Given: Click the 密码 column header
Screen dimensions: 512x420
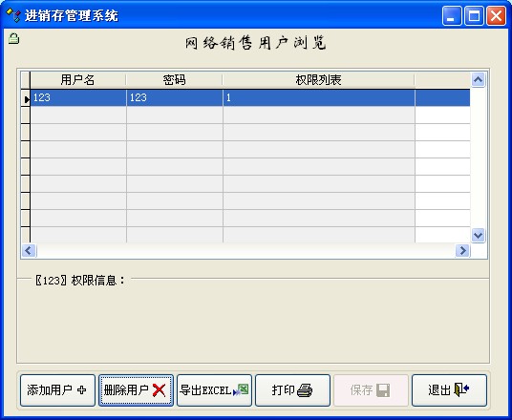Looking at the screenshot, I should click(x=175, y=80).
